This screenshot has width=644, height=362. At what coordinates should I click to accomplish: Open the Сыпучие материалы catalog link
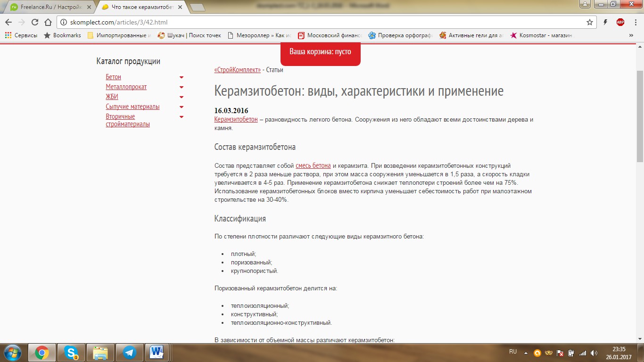133,107
